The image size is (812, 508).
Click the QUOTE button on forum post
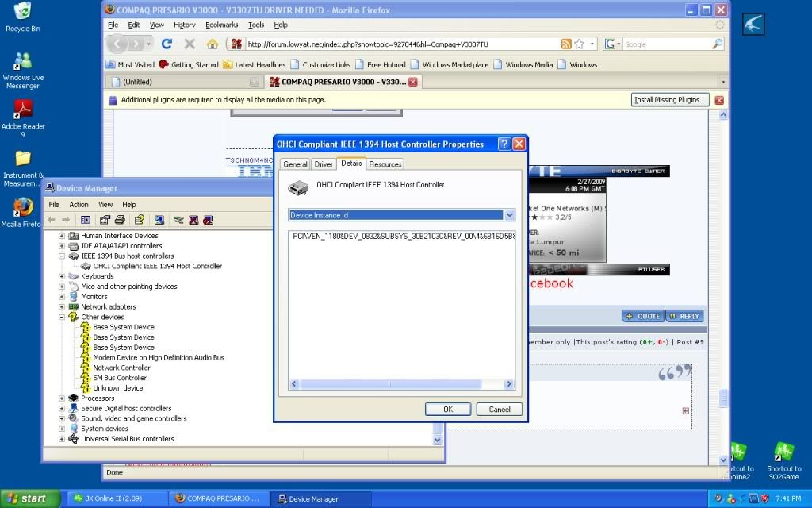642,316
